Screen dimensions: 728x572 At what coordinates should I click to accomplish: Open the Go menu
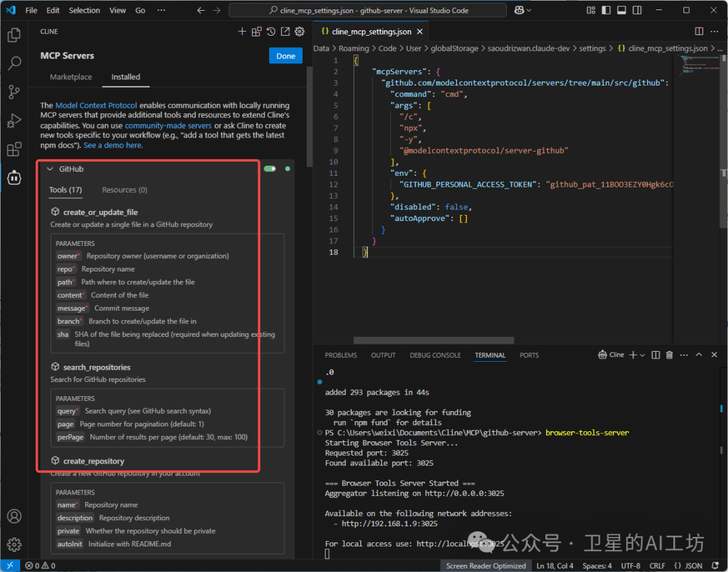pyautogui.click(x=140, y=10)
